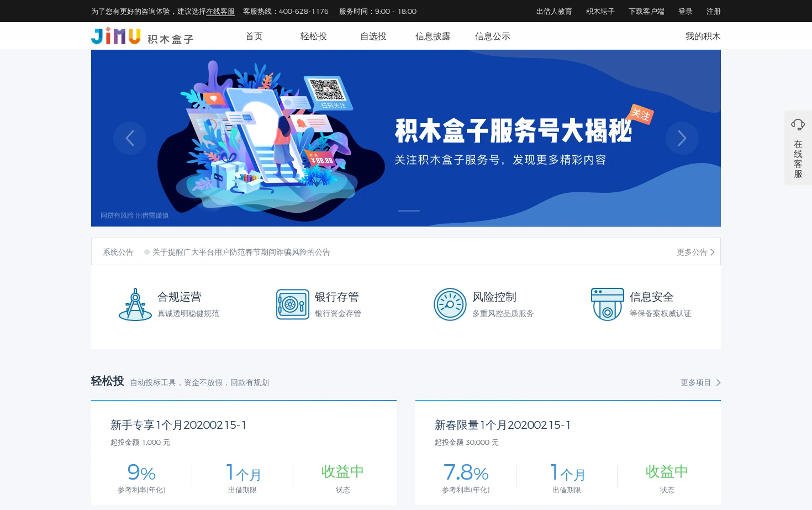The height and width of the screenshot is (510, 812).
Task: Click 收益中 status on 新手专享 card
Action: tap(342, 471)
